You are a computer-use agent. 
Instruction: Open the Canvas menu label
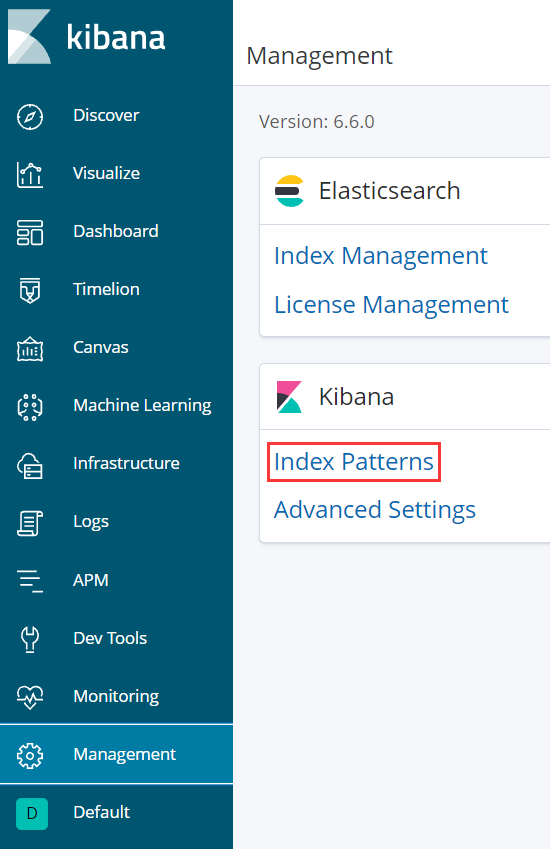click(101, 347)
